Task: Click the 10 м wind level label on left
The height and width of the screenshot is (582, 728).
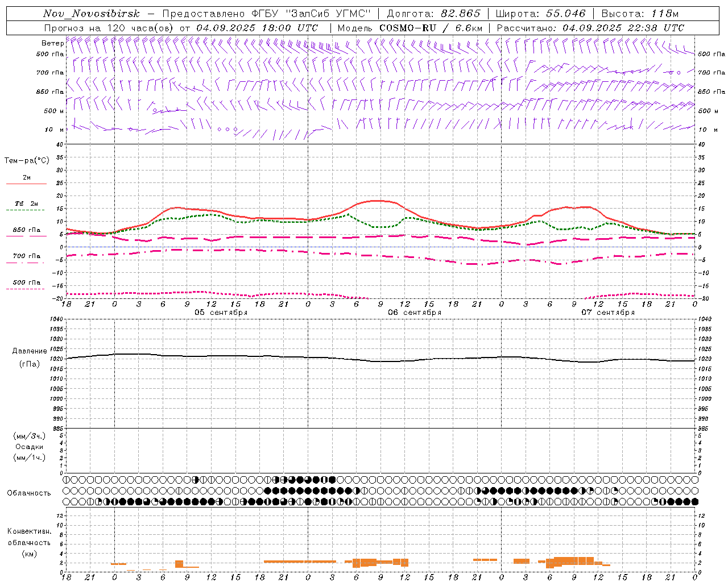Action: click(54, 130)
